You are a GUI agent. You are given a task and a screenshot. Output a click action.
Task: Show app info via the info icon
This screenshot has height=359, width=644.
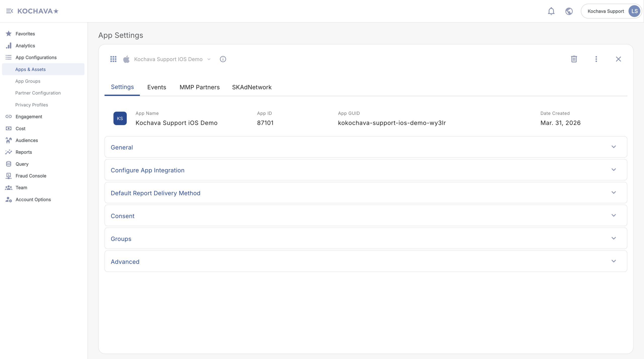[x=223, y=59]
